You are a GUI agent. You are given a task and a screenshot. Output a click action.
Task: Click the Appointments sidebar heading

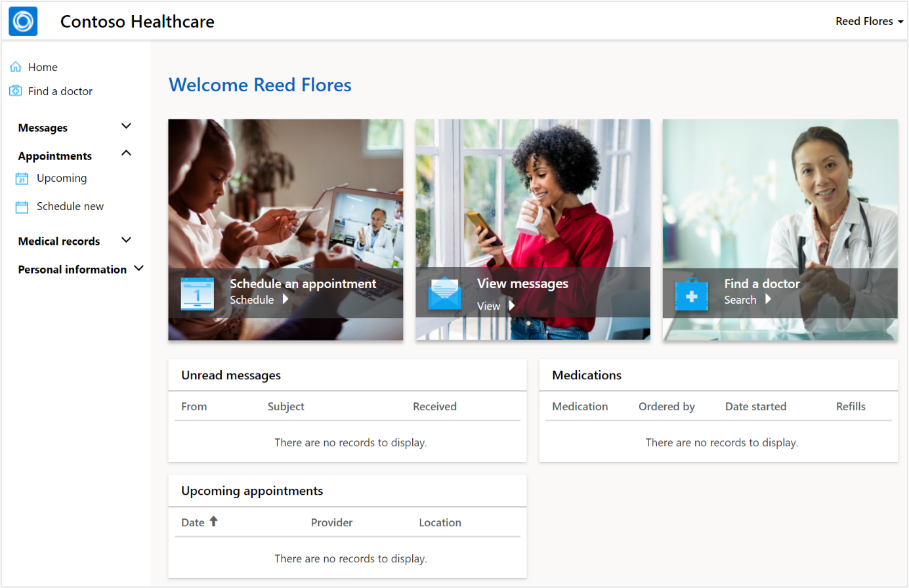click(x=54, y=156)
